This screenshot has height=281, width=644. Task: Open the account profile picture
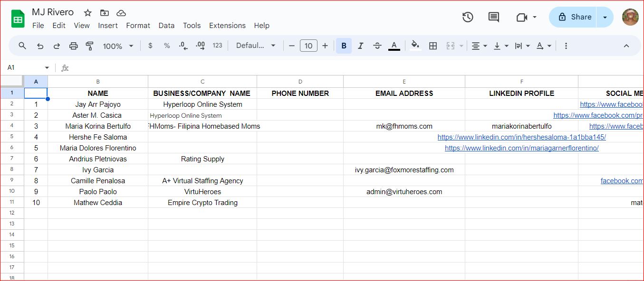[630, 17]
